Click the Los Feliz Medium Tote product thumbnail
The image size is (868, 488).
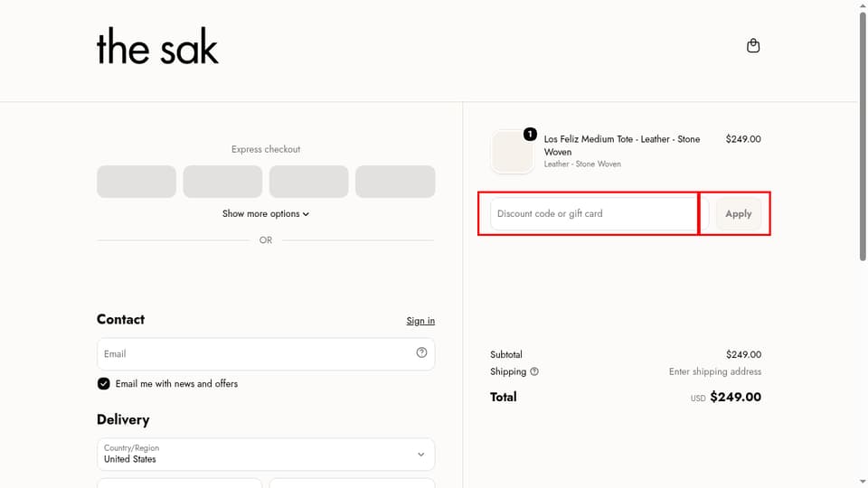(513, 152)
